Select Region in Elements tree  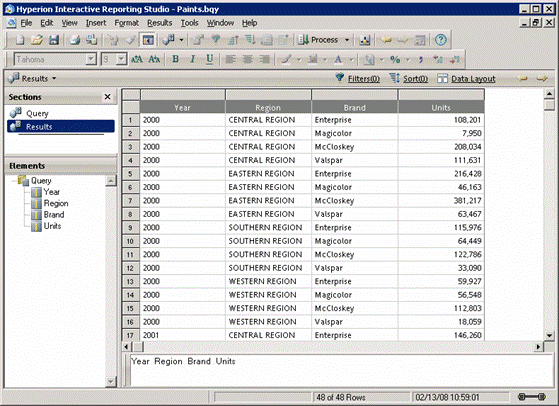(x=56, y=204)
